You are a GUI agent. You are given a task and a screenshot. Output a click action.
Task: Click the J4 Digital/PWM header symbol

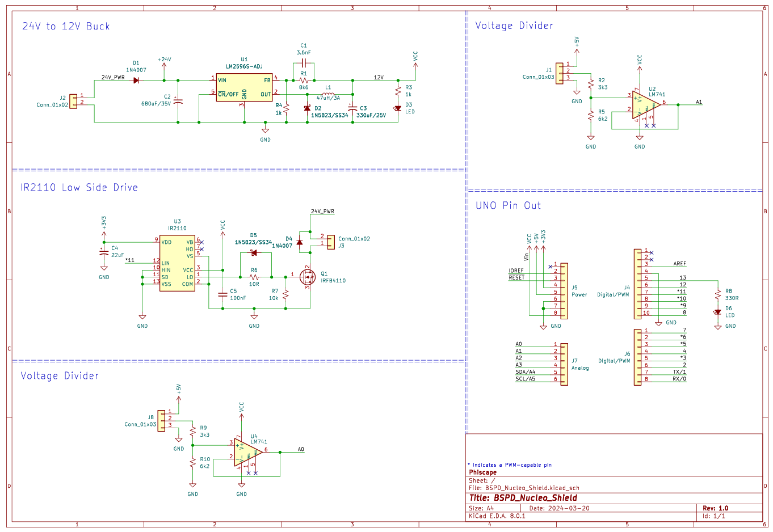click(x=638, y=283)
